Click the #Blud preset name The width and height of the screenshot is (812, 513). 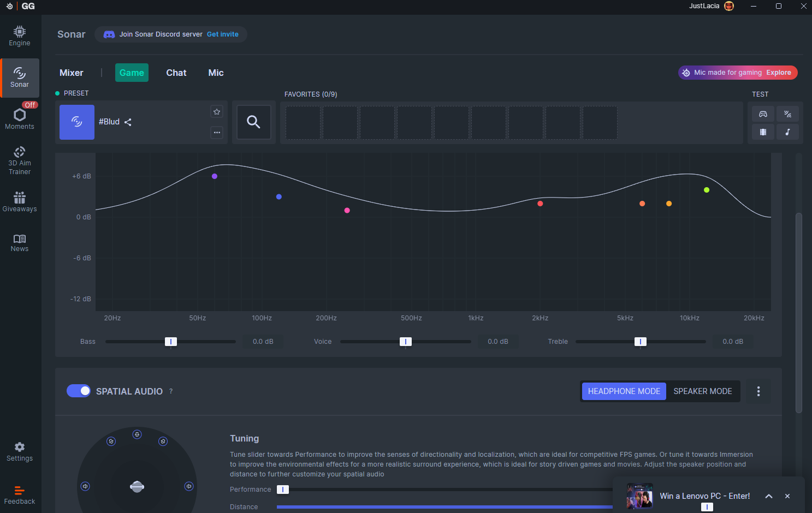coord(109,122)
